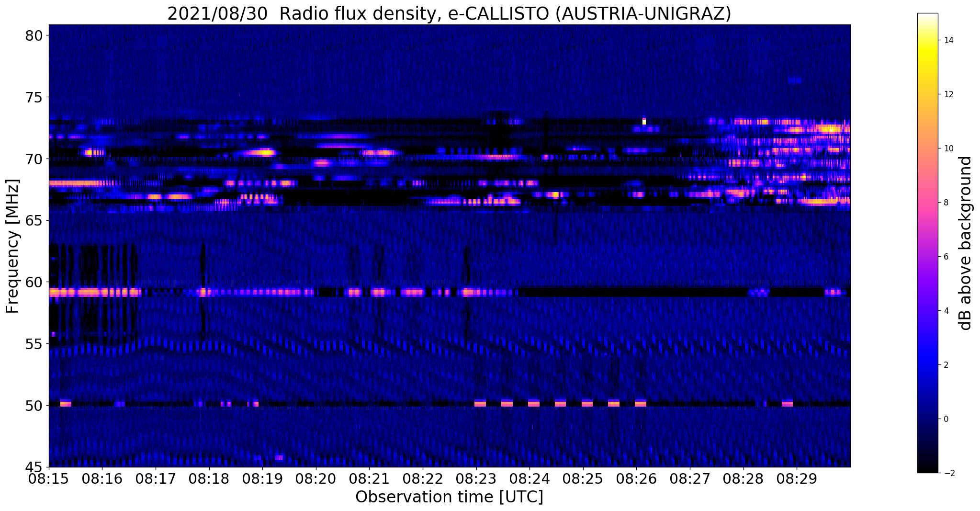Viewport: 980px width, 511px height.
Task: Click the 55 frequency tick label
Action: coord(35,344)
